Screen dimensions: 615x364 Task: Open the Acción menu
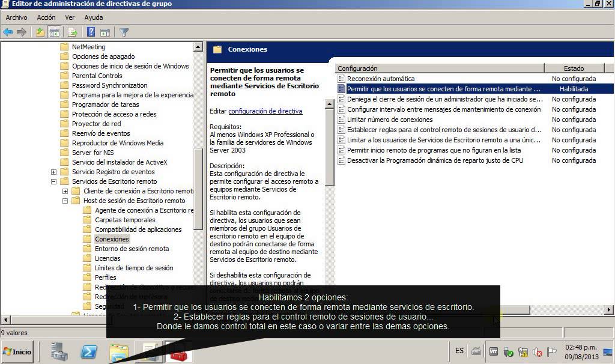(x=46, y=17)
